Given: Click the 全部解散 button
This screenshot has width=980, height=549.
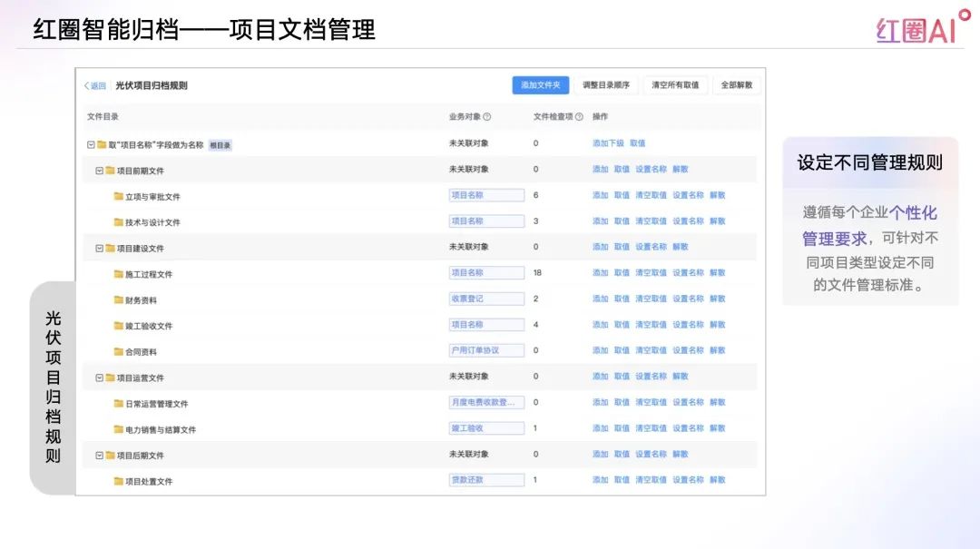Looking at the screenshot, I should (x=736, y=85).
